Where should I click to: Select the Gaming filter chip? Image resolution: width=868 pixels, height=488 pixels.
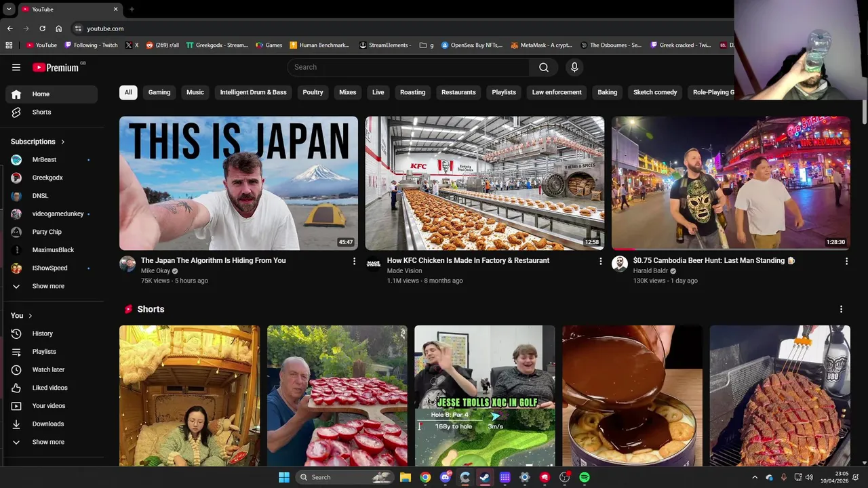tap(159, 92)
